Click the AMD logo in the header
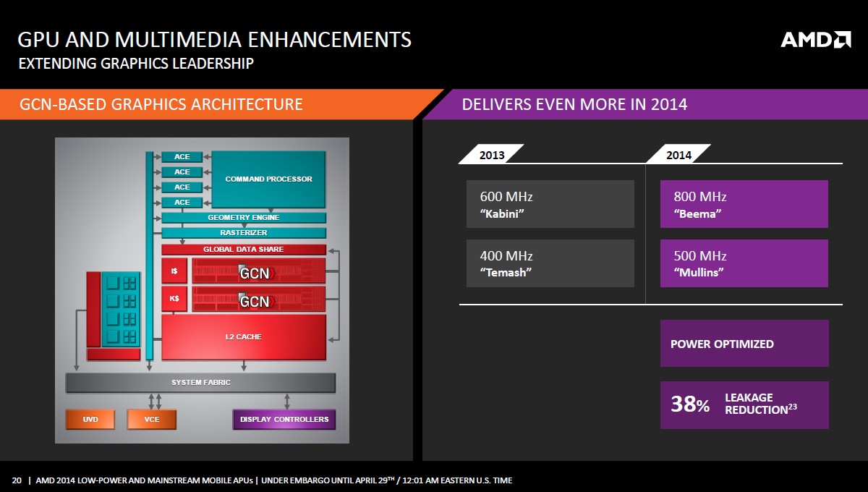The image size is (868, 492). (x=816, y=39)
